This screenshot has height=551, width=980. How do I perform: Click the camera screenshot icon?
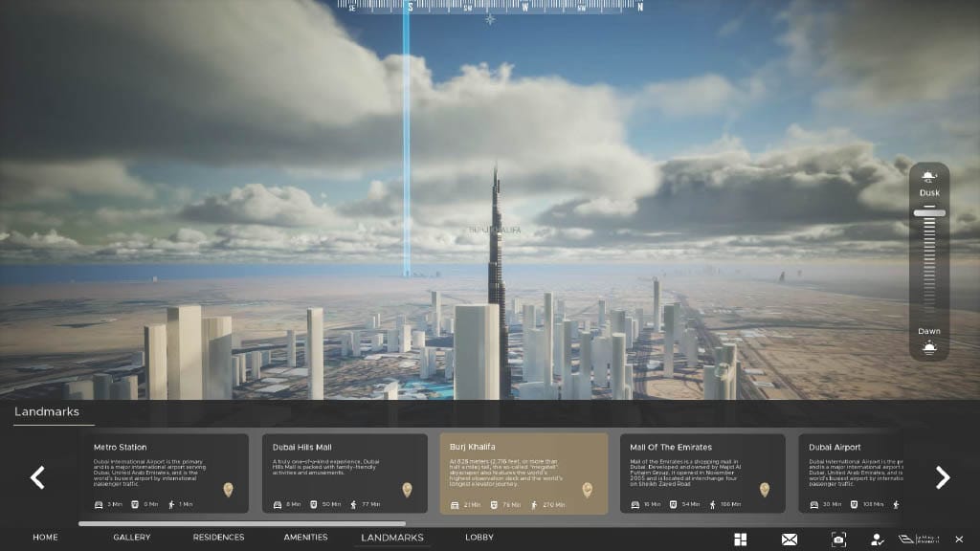[838, 540]
